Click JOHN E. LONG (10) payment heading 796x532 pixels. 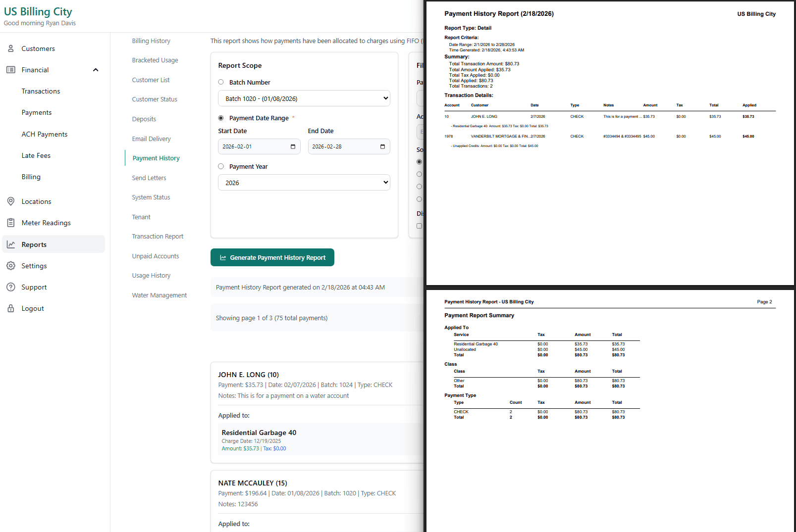tap(249, 375)
